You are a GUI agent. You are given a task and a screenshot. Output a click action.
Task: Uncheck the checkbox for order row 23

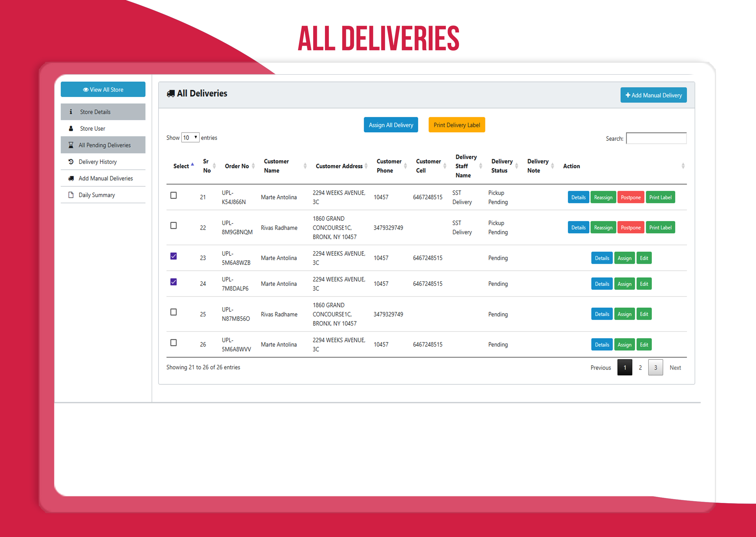point(173,256)
